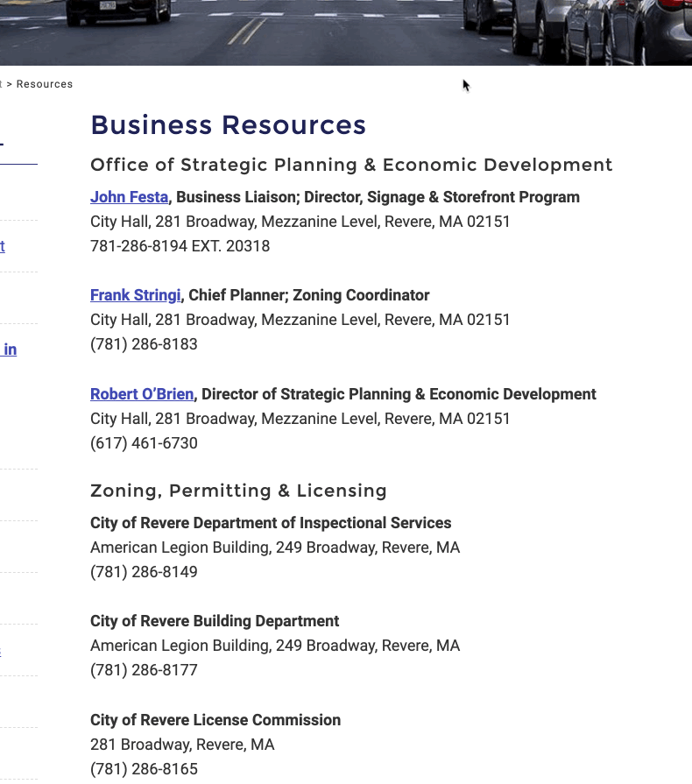Click City of Revere Building Department title
Viewport: 692px width, 784px height.
pos(215,621)
